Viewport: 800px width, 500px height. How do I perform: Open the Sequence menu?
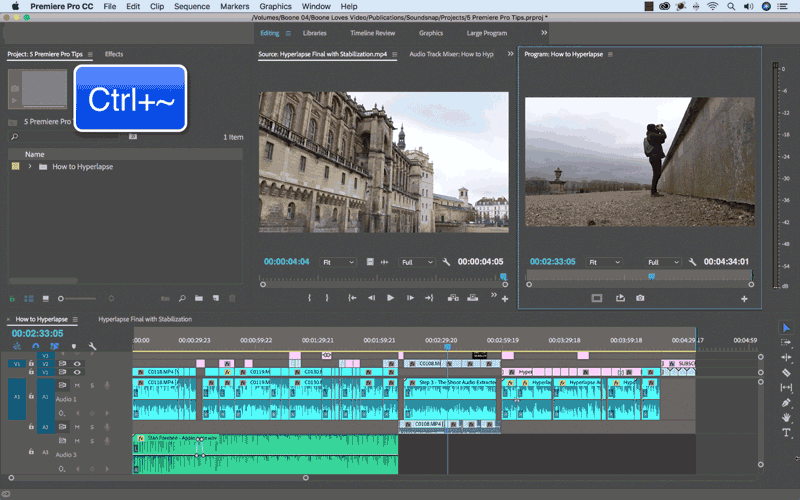click(192, 6)
